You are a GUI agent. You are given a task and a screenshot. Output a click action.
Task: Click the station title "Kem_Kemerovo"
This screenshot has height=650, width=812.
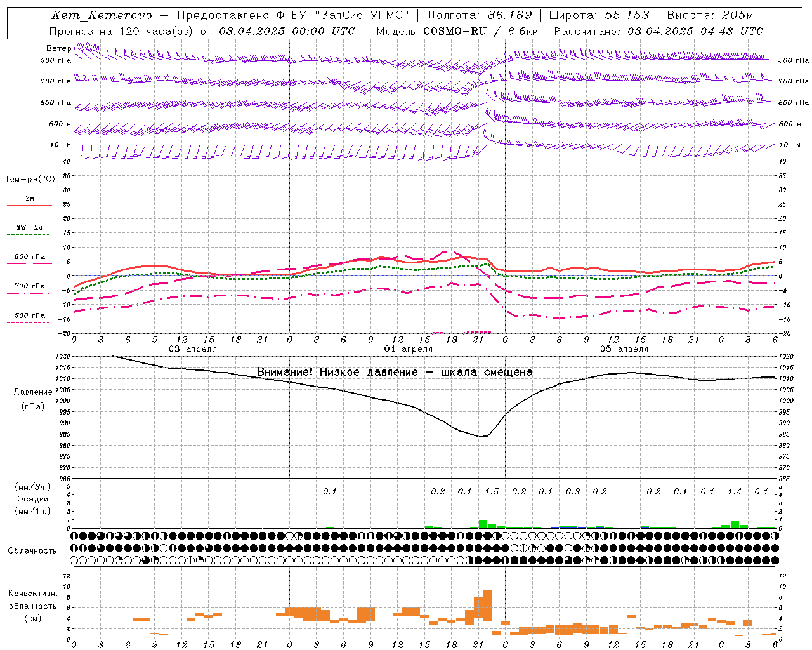101,16
